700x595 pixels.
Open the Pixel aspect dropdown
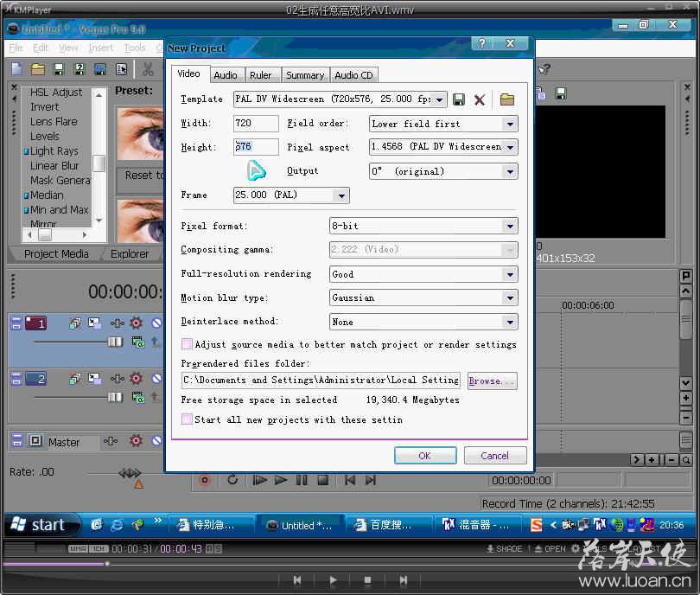pyautogui.click(x=510, y=147)
